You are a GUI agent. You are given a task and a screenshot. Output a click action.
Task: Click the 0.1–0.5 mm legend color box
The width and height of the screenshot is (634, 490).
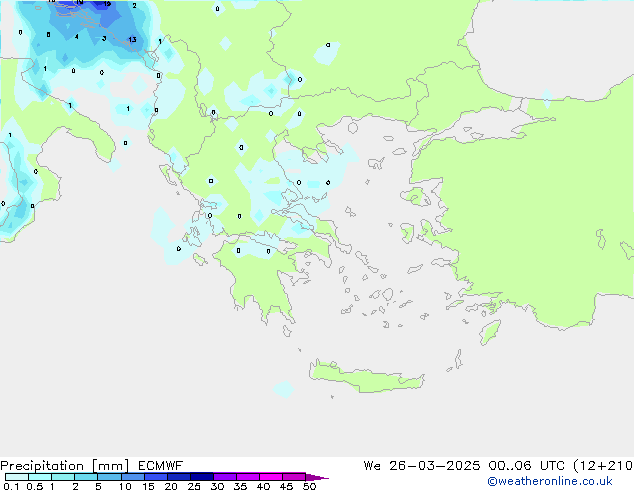coord(17,477)
